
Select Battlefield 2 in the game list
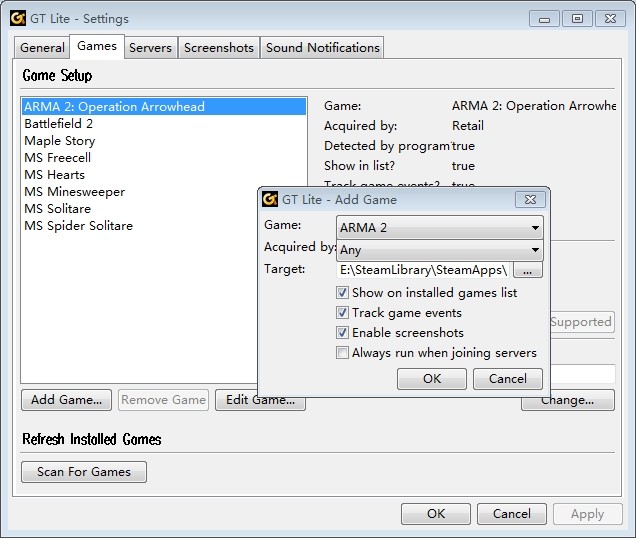pyautogui.click(x=164, y=123)
